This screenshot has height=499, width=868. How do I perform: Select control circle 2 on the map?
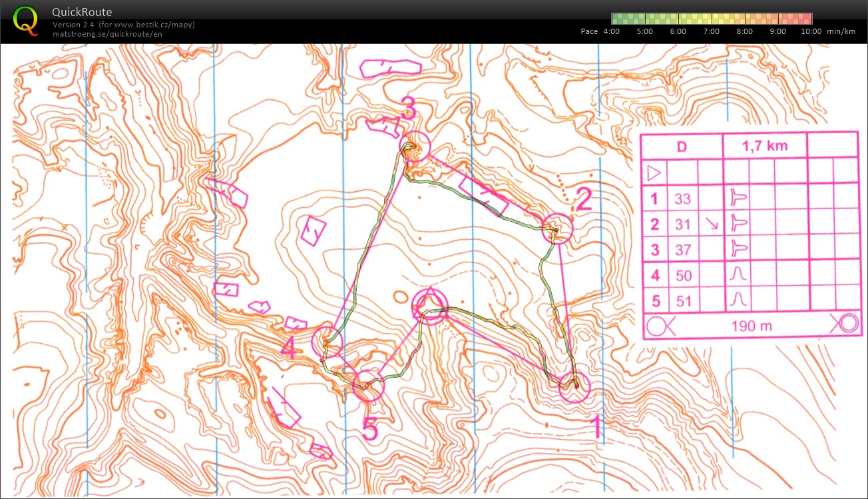[558, 229]
